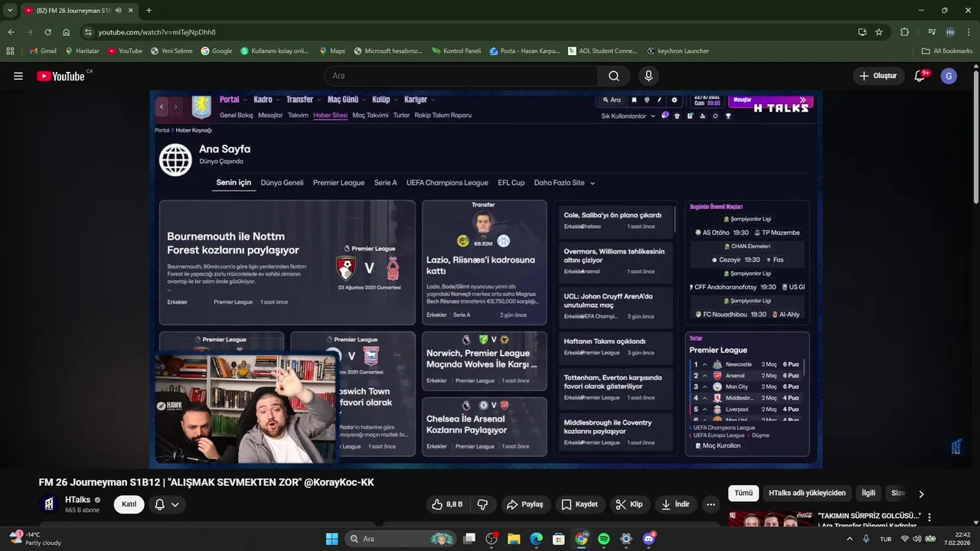Expand the Portal menu dropdown in video
Viewport: 980px width, 551px height.
point(234,99)
